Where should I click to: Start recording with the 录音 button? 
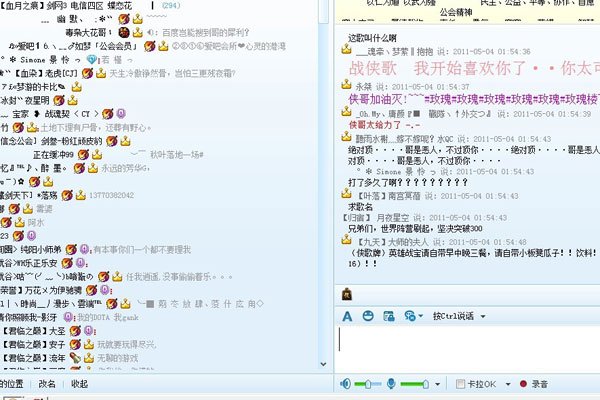(x=534, y=384)
